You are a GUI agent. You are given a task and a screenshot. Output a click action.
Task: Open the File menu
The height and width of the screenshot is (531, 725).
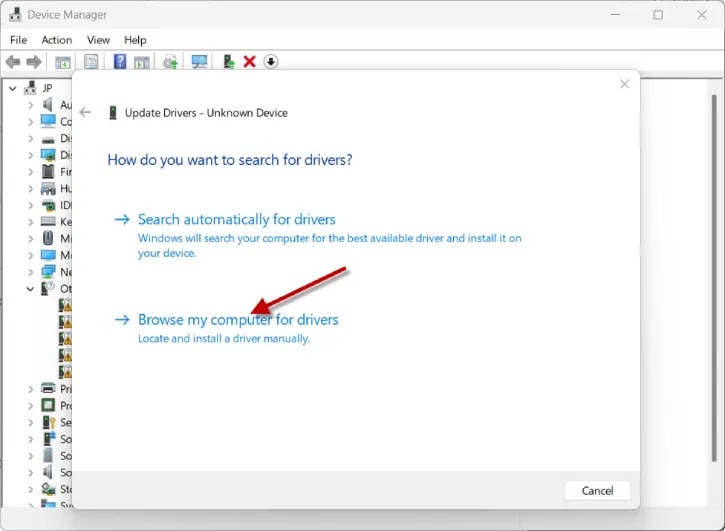click(x=18, y=40)
